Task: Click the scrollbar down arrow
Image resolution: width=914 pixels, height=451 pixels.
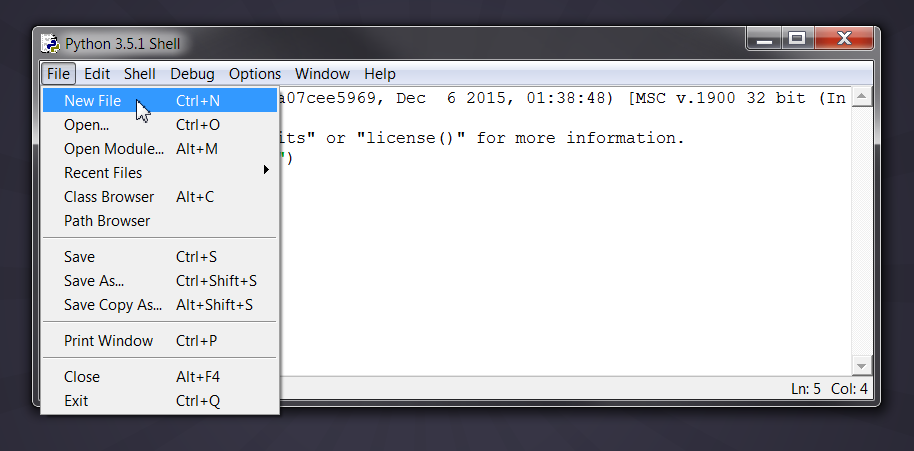Action: [862, 366]
